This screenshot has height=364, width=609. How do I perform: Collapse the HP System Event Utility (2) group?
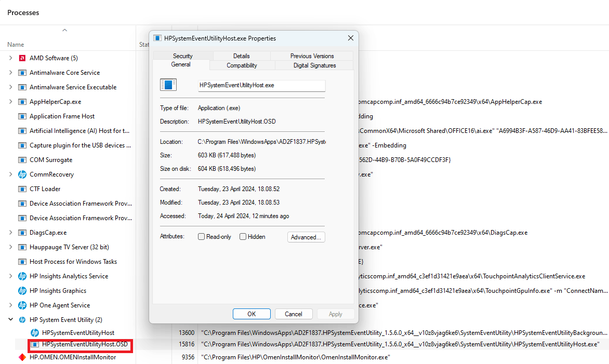pos(10,320)
